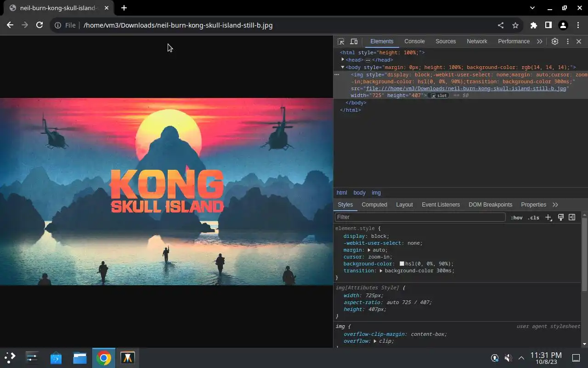Open the Properties pane tab
This screenshot has height=368, width=588.
[x=533, y=205]
